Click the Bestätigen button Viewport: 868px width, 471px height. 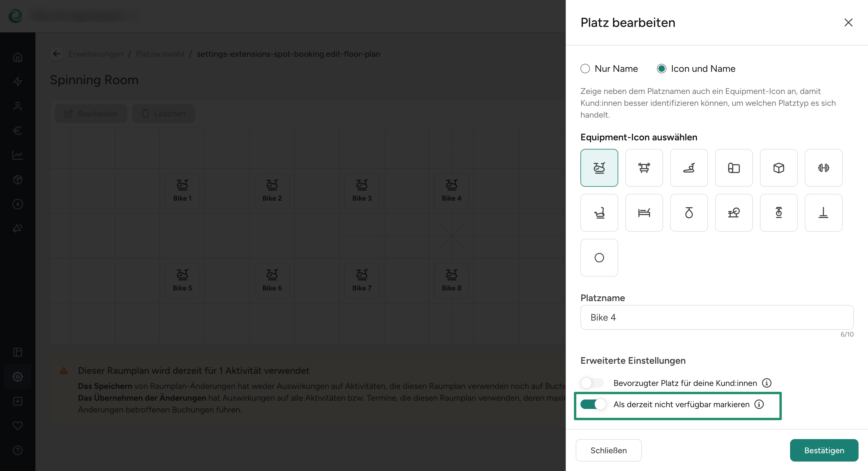pos(824,450)
